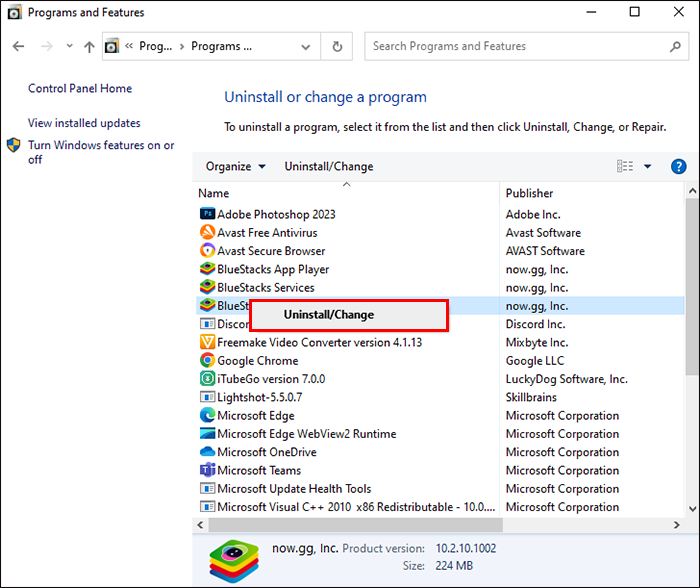700x588 pixels.
Task: Open the view options dropdown arrow
Action: pyautogui.click(x=647, y=167)
